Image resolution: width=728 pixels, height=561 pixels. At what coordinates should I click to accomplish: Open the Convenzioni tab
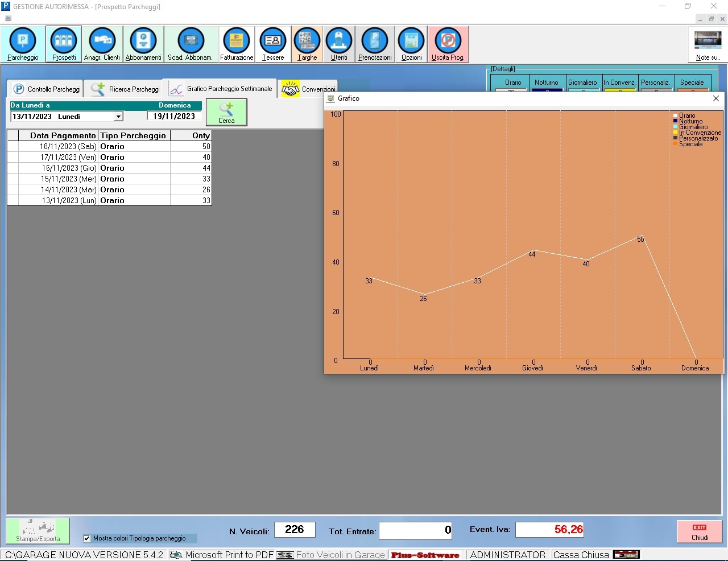pyautogui.click(x=309, y=89)
